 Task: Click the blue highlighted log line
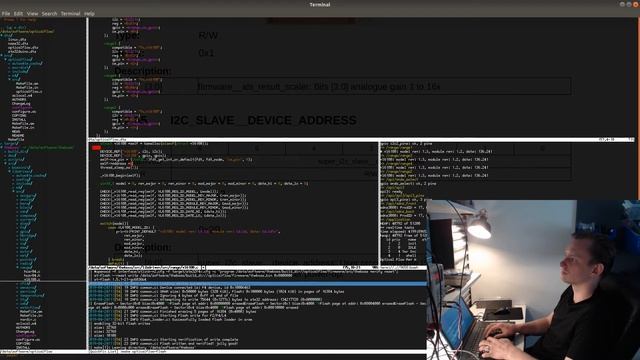[258, 284]
